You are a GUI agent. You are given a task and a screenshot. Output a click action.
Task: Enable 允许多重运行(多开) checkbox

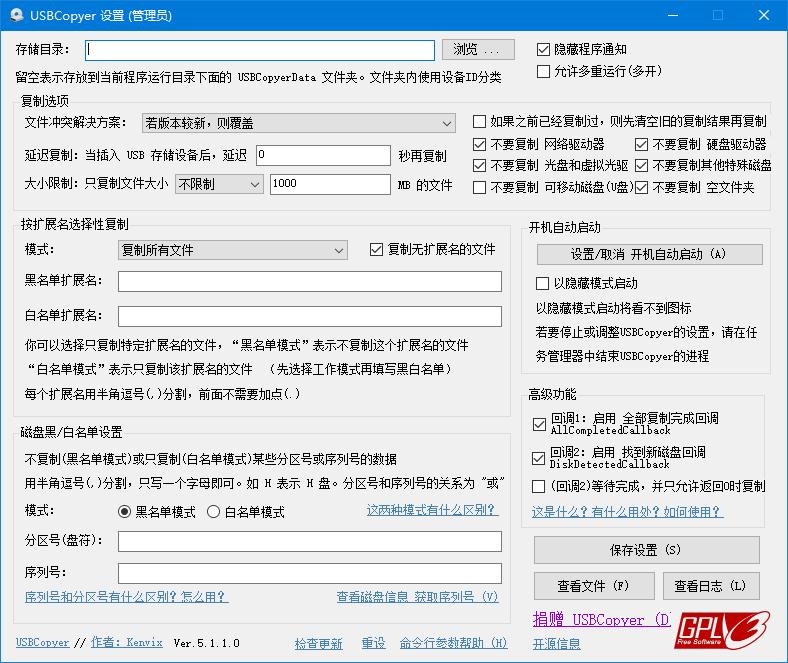(543, 71)
